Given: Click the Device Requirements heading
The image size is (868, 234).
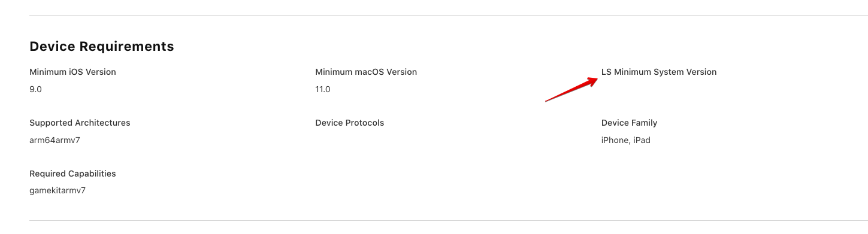Looking at the screenshot, I should [102, 46].
